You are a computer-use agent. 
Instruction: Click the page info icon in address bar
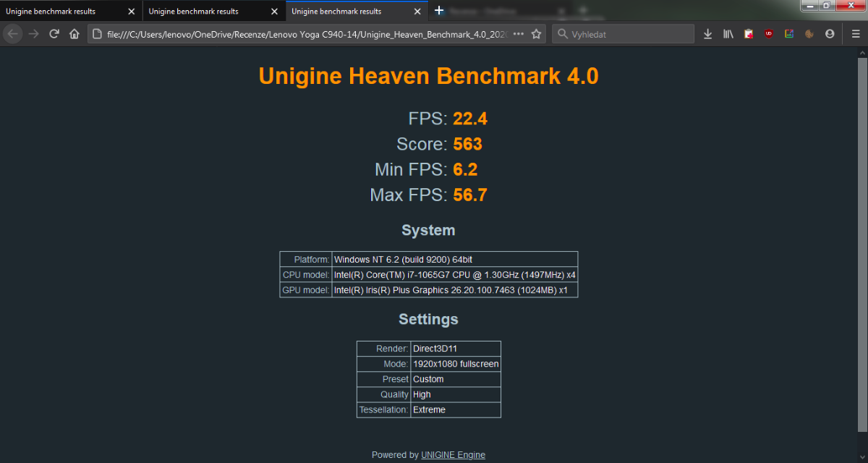[97, 34]
